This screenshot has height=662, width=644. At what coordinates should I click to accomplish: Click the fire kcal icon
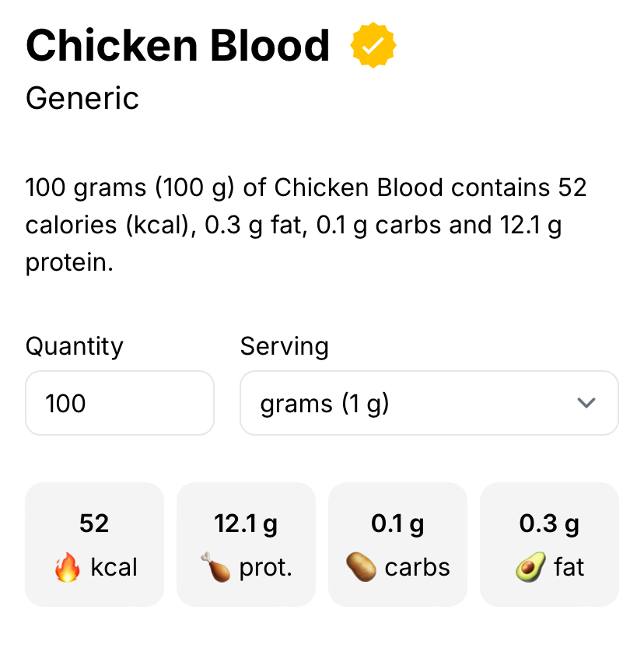pos(68,567)
